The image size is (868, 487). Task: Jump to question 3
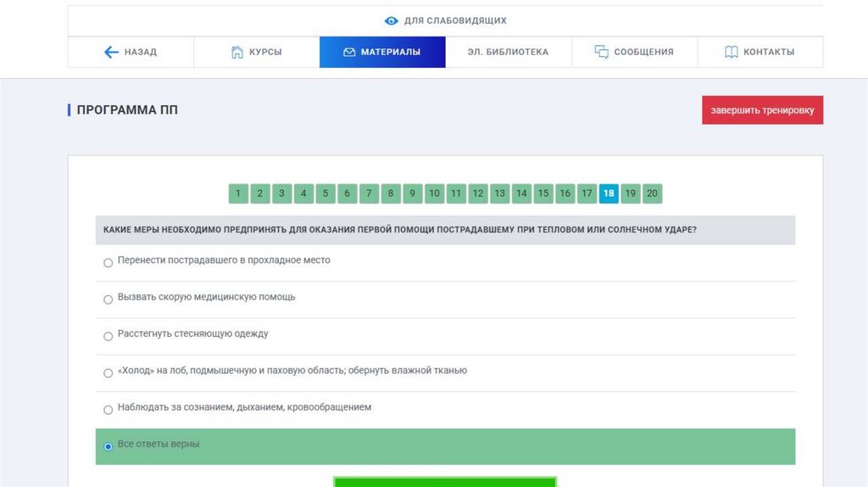(281, 193)
